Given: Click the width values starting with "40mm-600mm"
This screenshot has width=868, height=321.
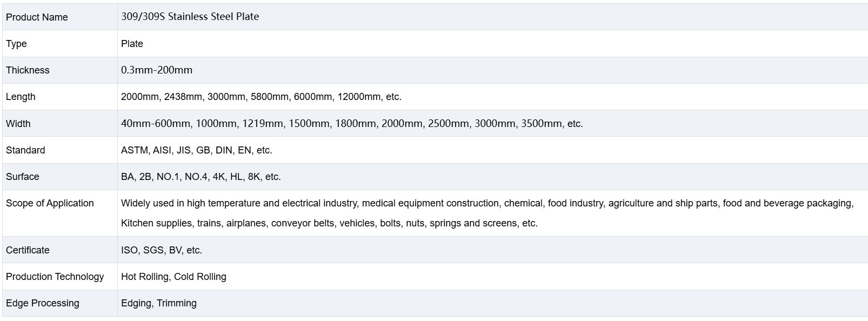Looking at the screenshot, I should click(352, 124).
